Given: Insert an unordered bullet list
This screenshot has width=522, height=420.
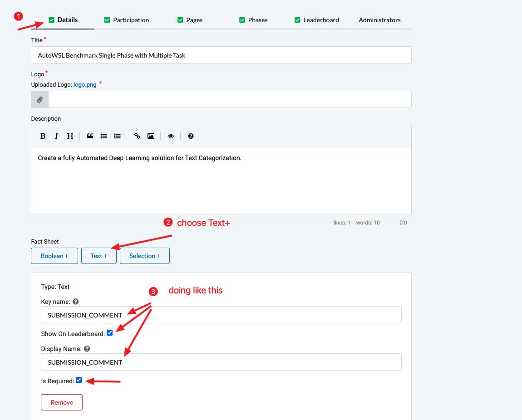Looking at the screenshot, I should click(103, 136).
